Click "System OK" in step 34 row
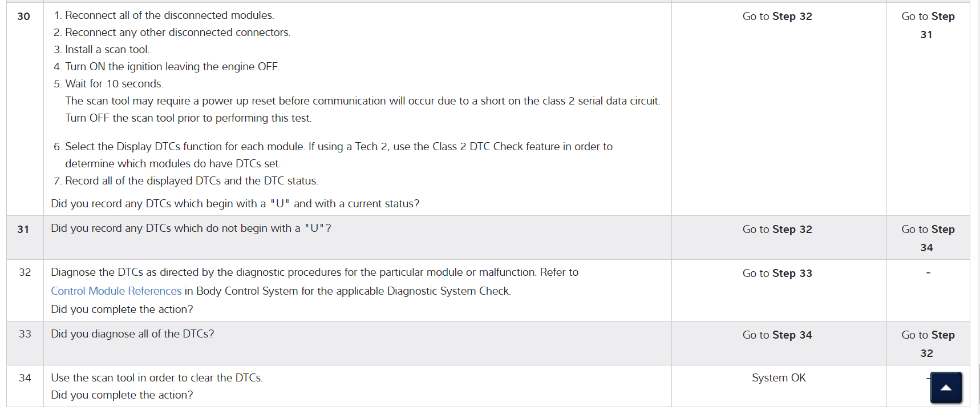This screenshot has width=980, height=414. point(779,378)
